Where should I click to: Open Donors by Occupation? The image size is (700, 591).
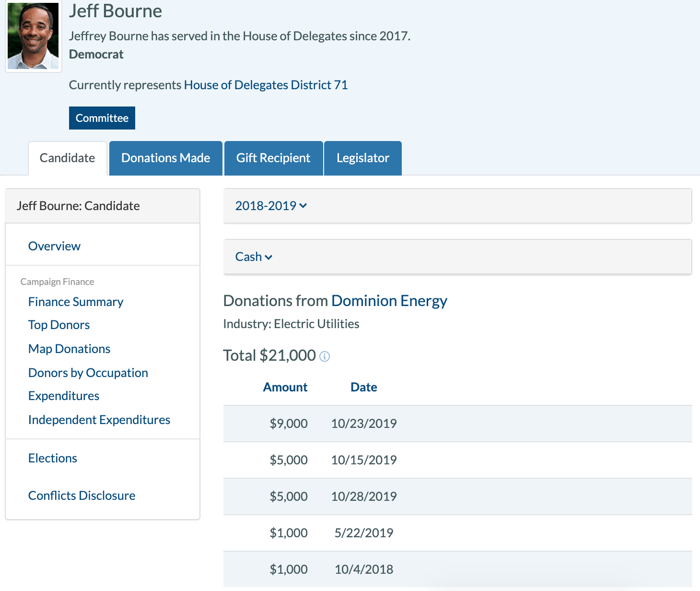pos(88,373)
